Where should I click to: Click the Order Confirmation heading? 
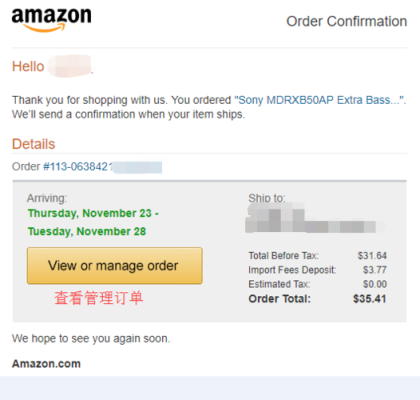(347, 21)
